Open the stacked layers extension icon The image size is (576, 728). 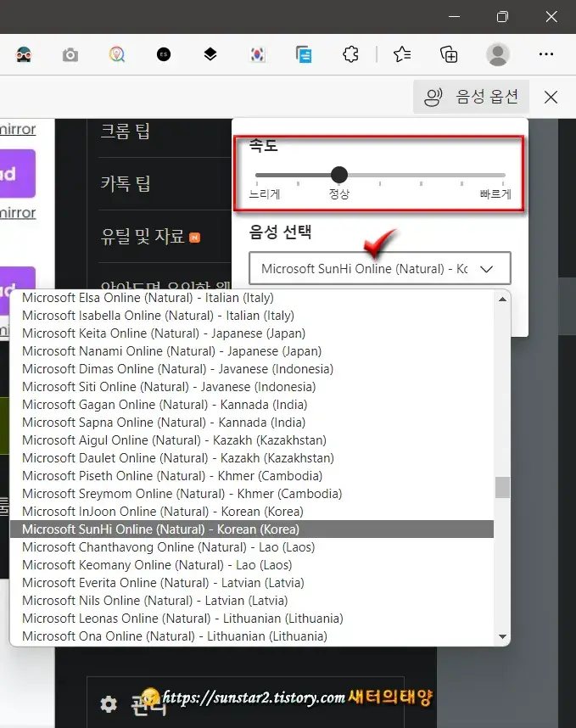pos(210,55)
